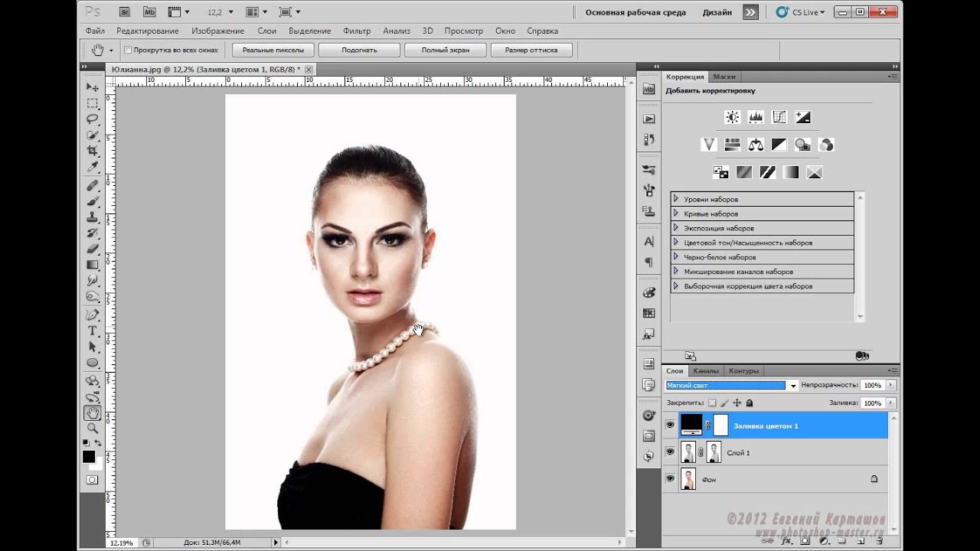Toggle 'Прокрутка во всех окнах' checkbox

pos(128,50)
